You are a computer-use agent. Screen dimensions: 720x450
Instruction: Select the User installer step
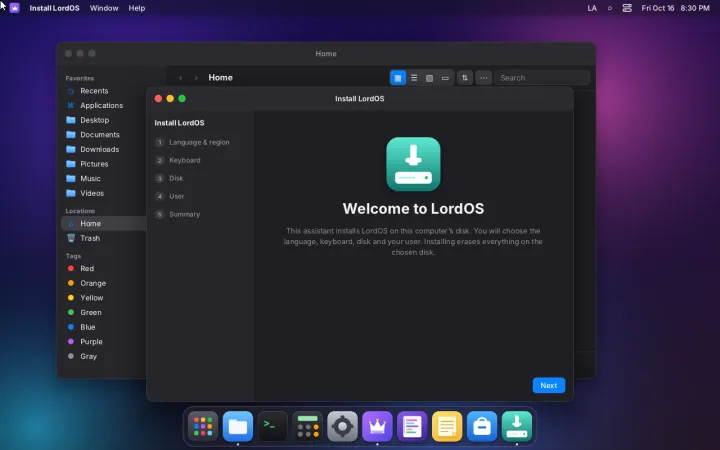click(x=170, y=196)
